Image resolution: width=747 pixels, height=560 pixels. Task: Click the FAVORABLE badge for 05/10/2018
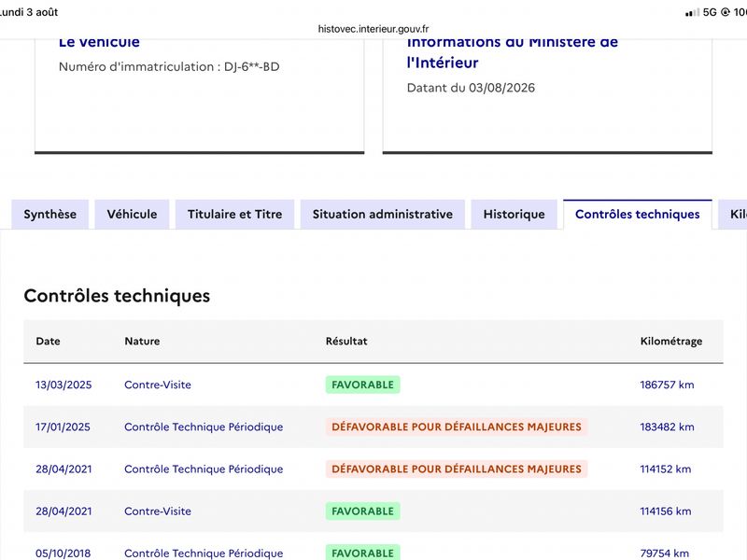(362, 553)
